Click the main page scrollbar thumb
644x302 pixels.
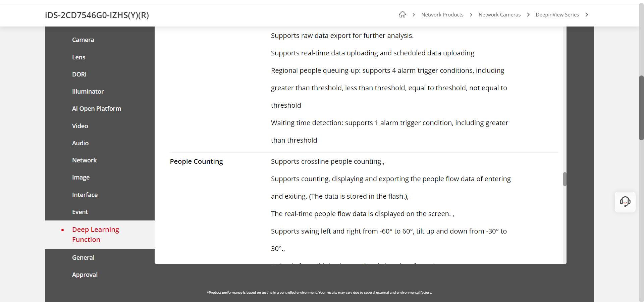coord(641,107)
